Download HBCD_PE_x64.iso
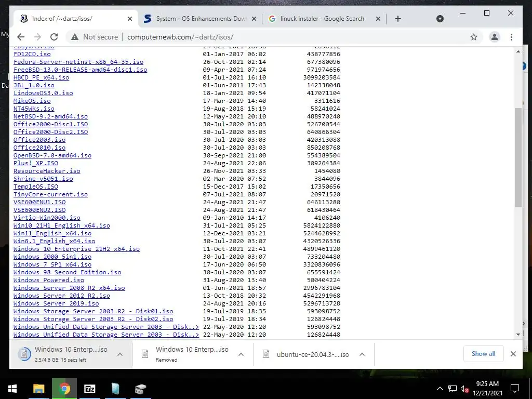The image size is (532, 399). tap(42, 77)
